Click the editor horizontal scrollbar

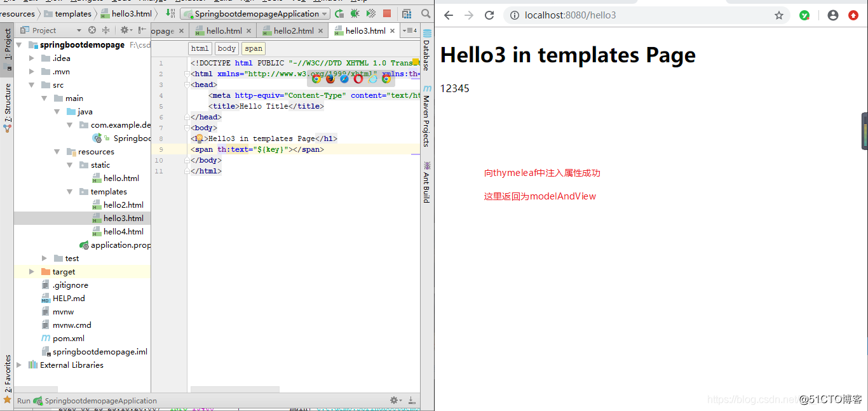point(235,389)
